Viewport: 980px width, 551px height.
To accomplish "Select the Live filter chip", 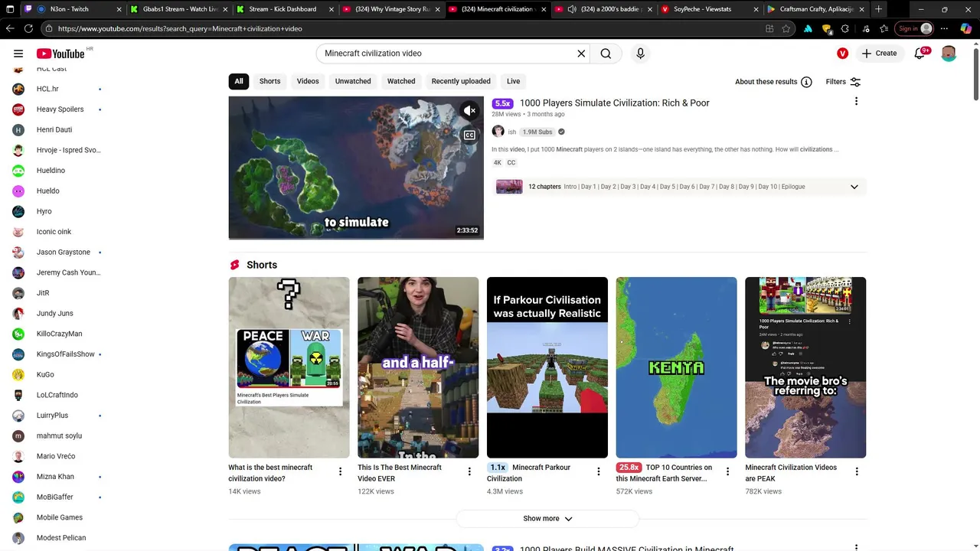I will point(513,81).
